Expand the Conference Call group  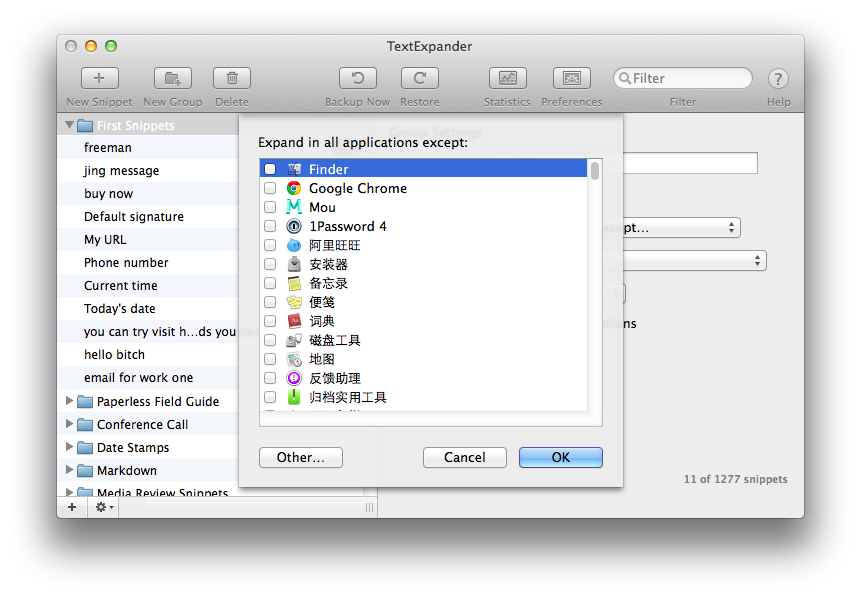click(x=69, y=424)
